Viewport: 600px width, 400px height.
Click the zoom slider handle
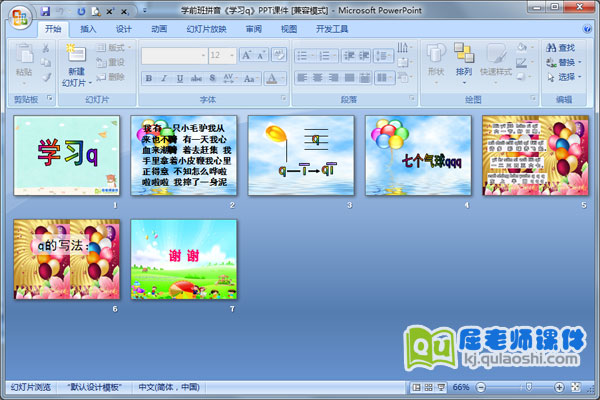tap(529, 387)
